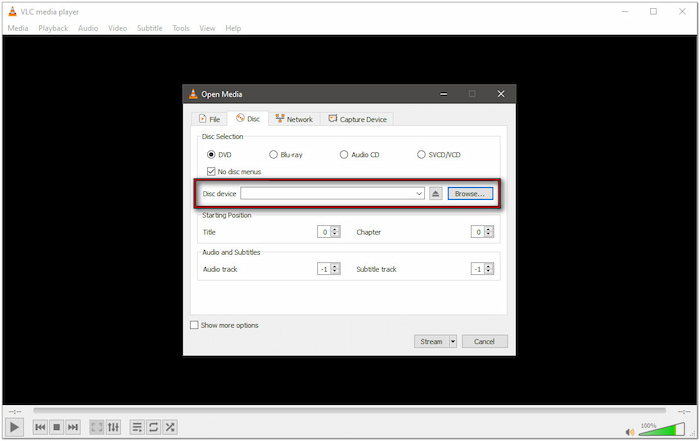Screen dimensions: 700x441
Task: Click the Play button in VLC
Action: pyautogui.click(x=14, y=427)
